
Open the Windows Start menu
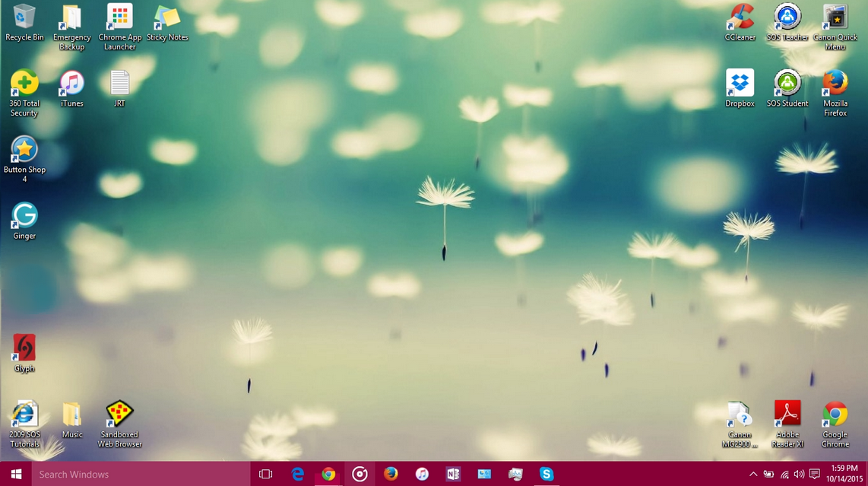click(16, 475)
